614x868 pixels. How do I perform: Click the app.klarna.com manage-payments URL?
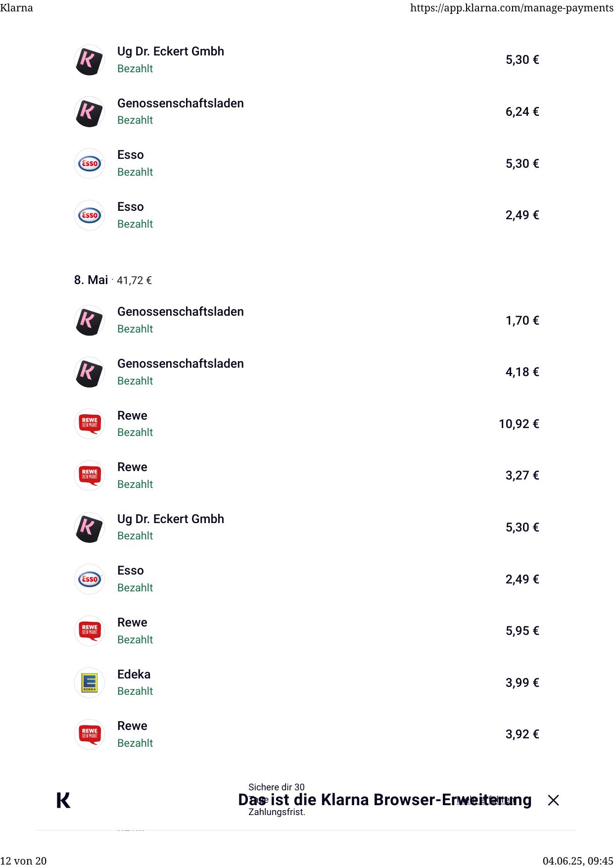pos(512,8)
